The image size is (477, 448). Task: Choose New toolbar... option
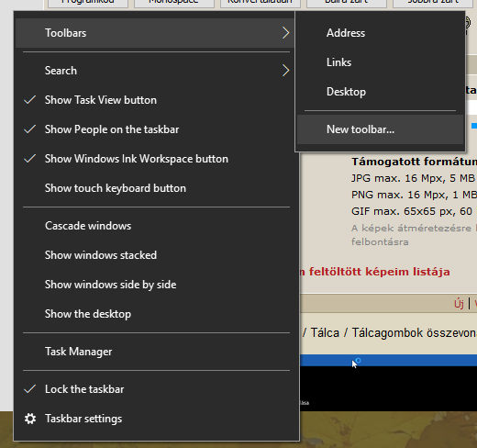coord(381,129)
